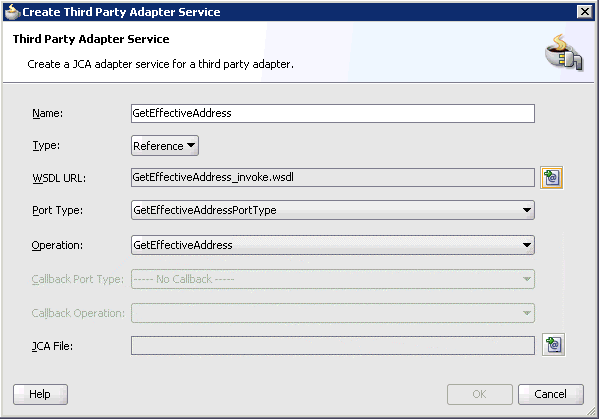599x419 pixels.
Task: Click the WSDL URL label
Action: [59, 178]
